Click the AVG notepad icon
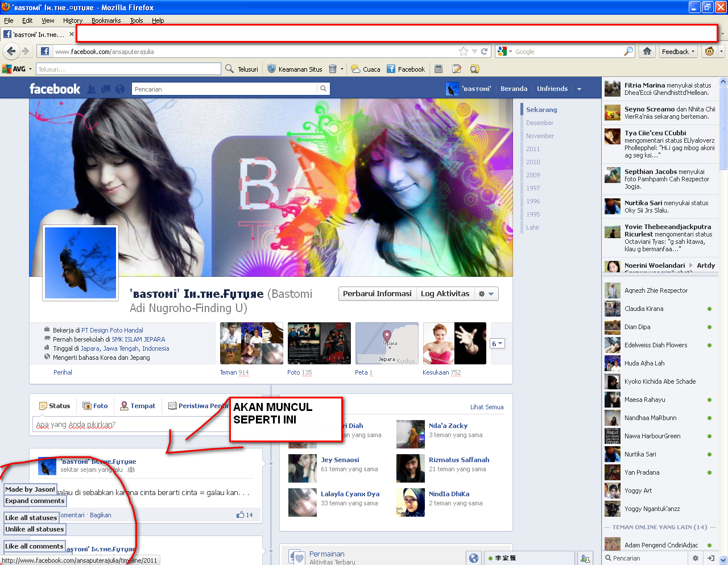Viewport: 728px width, 565px height. 457,69
